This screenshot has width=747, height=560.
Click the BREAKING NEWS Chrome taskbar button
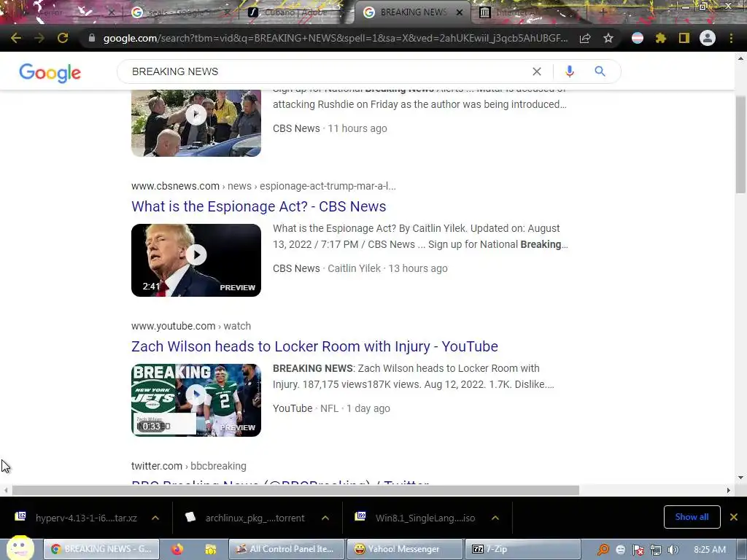pyautogui.click(x=101, y=549)
